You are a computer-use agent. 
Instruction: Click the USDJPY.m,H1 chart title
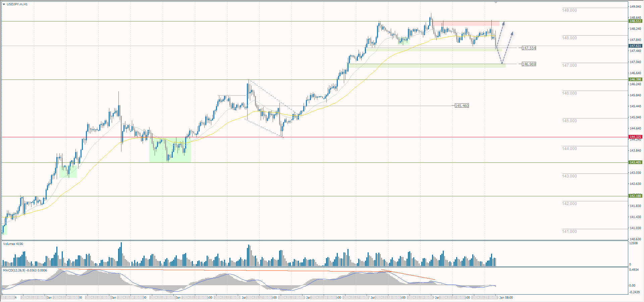[17, 4]
